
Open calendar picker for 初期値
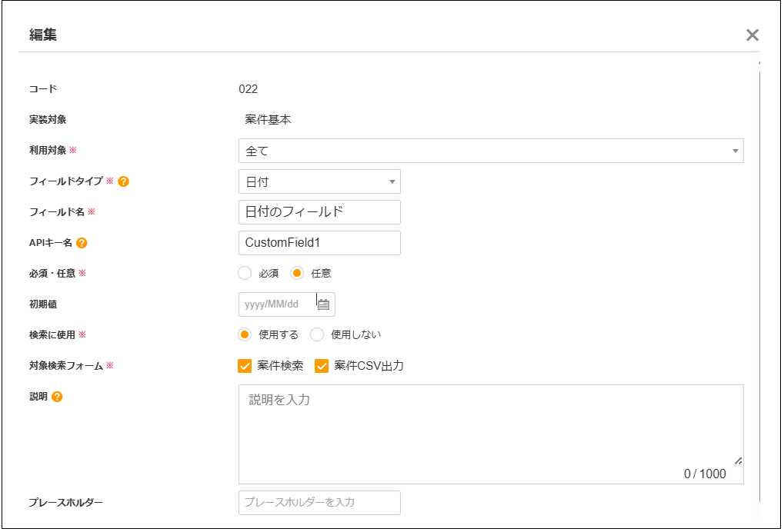324,304
